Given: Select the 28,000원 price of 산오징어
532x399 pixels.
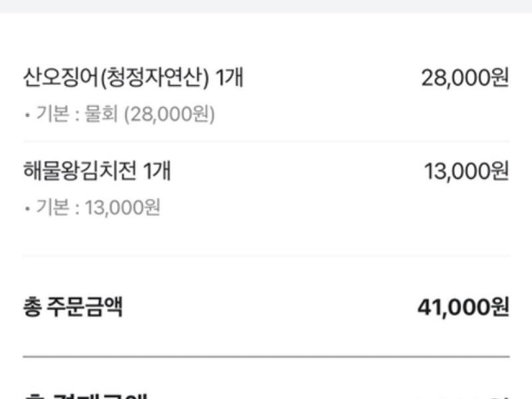Looking at the screenshot, I should 465,78.
